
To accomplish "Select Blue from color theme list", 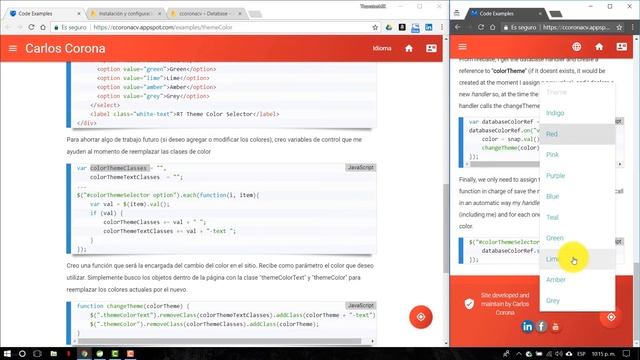I will pos(577,196).
